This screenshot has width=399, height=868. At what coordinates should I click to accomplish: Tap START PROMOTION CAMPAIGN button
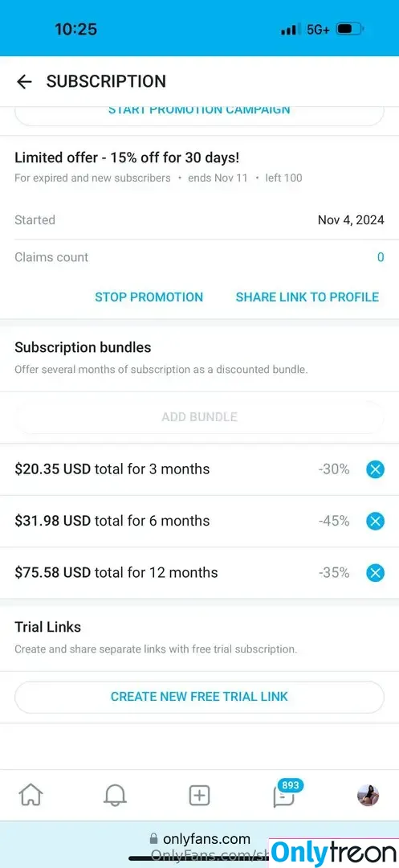click(x=199, y=113)
